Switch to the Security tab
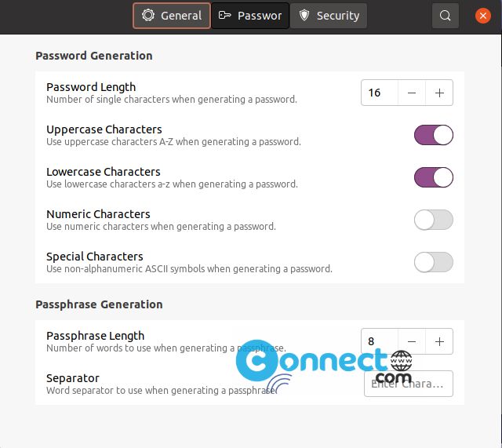Viewport: 502px width, 448px height. click(x=329, y=16)
